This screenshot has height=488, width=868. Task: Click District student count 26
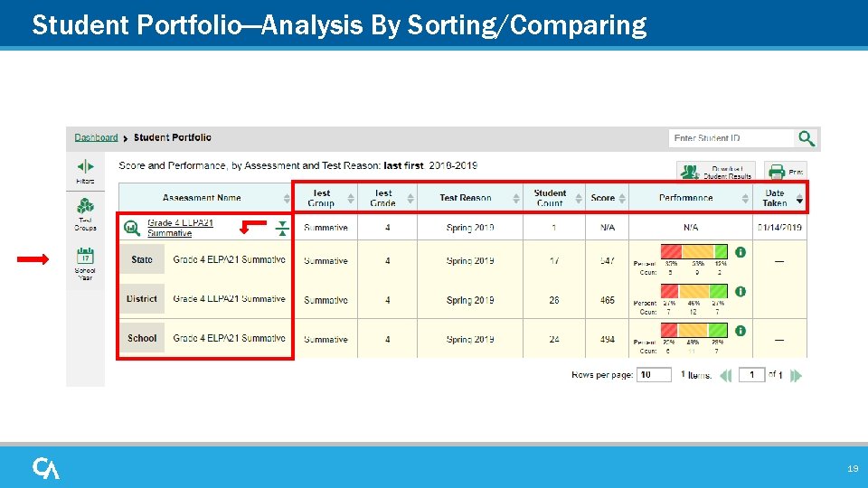(554, 300)
